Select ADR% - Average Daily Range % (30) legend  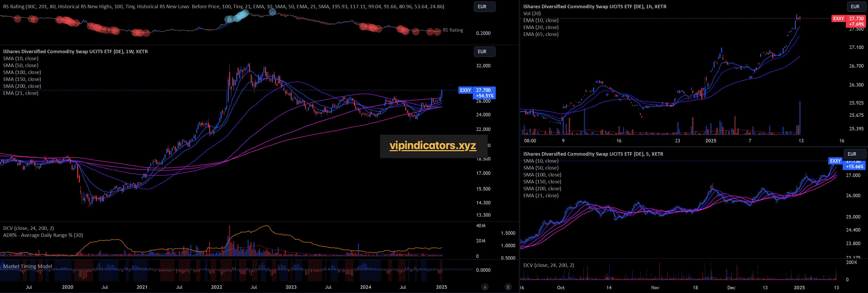43,235
